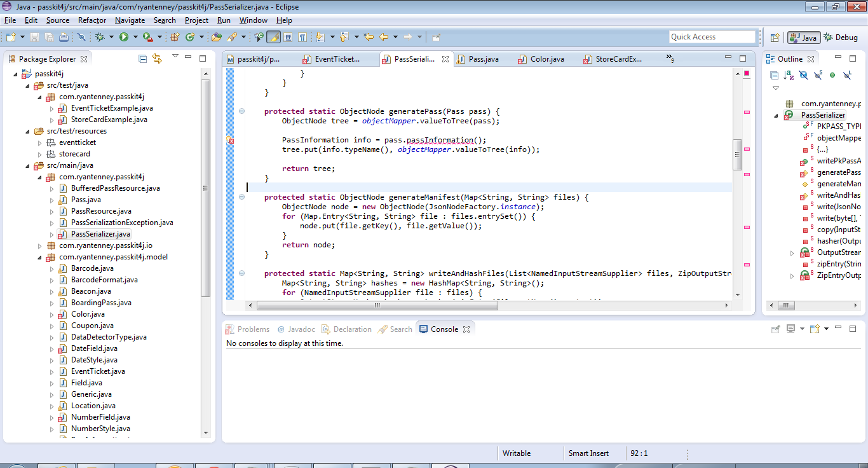Click the editor horizontal scrollbar thumb

tap(377, 305)
